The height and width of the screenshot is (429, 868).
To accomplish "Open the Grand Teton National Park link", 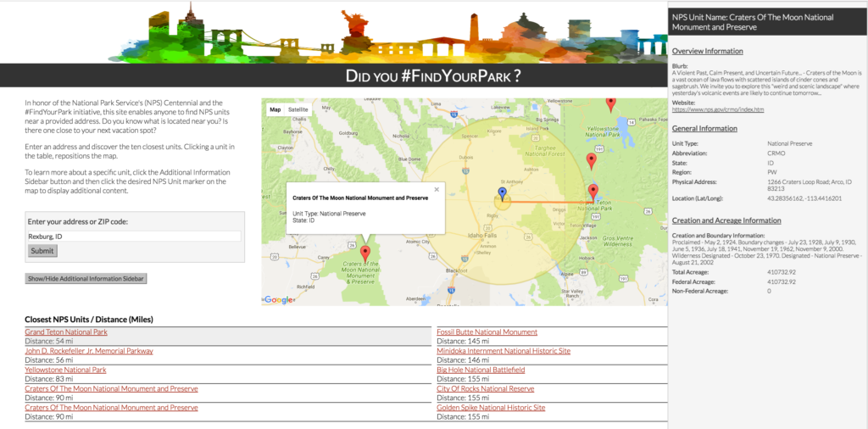I will [66, 332].
